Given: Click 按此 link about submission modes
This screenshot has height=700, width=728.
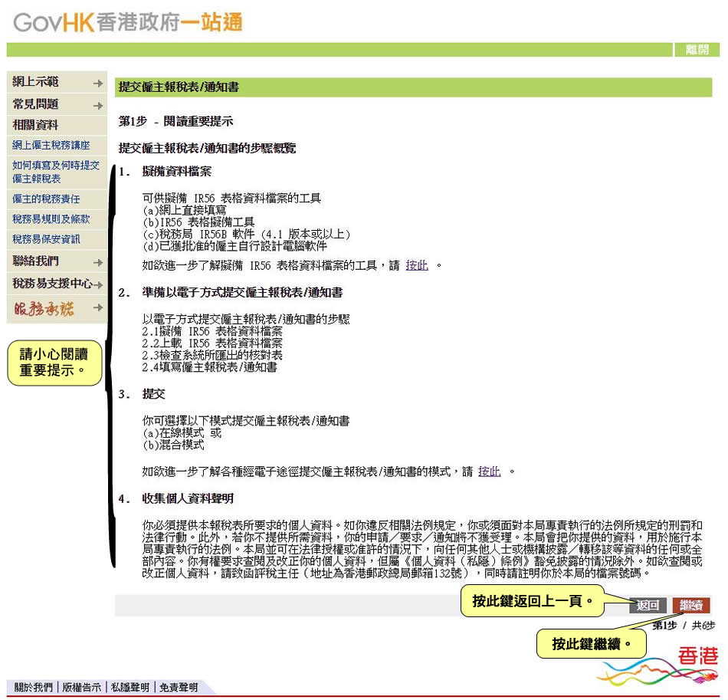Looking at the screenshot, I should tap(490, 472).
